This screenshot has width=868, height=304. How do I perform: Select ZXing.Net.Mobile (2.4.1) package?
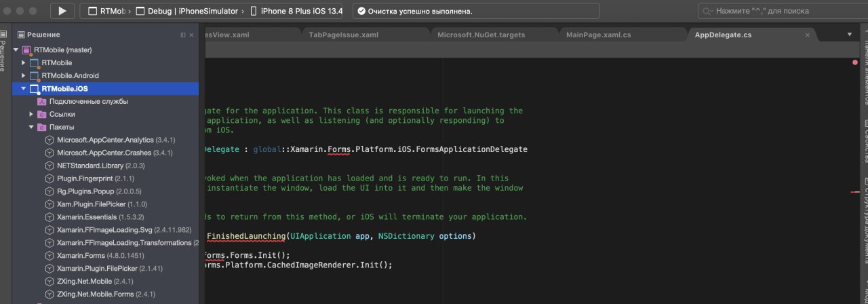tap(106, 282)
